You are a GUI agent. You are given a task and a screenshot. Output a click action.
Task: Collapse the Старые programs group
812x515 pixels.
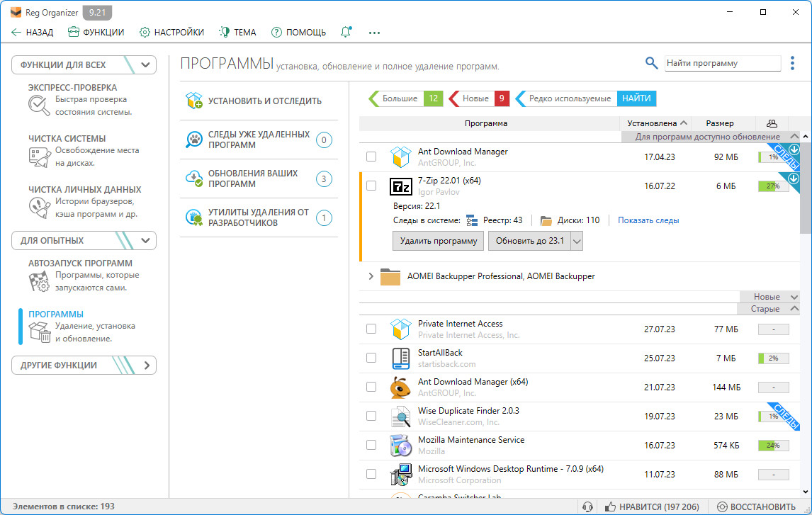(x=794, y=308)
